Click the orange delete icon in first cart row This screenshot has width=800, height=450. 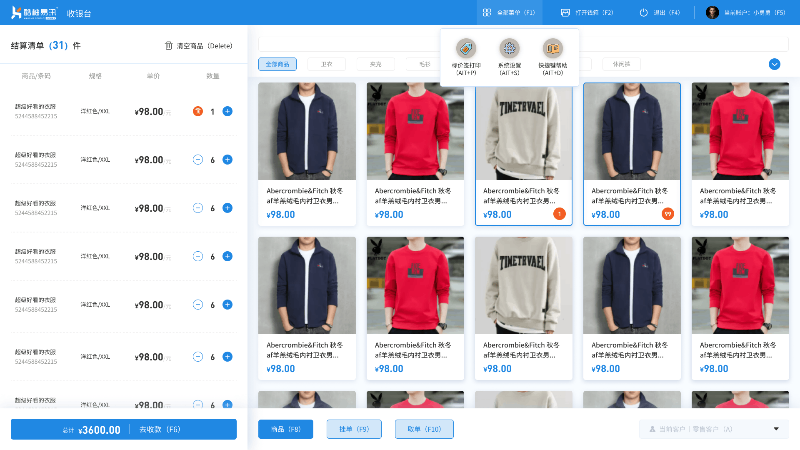pos(197,111)
